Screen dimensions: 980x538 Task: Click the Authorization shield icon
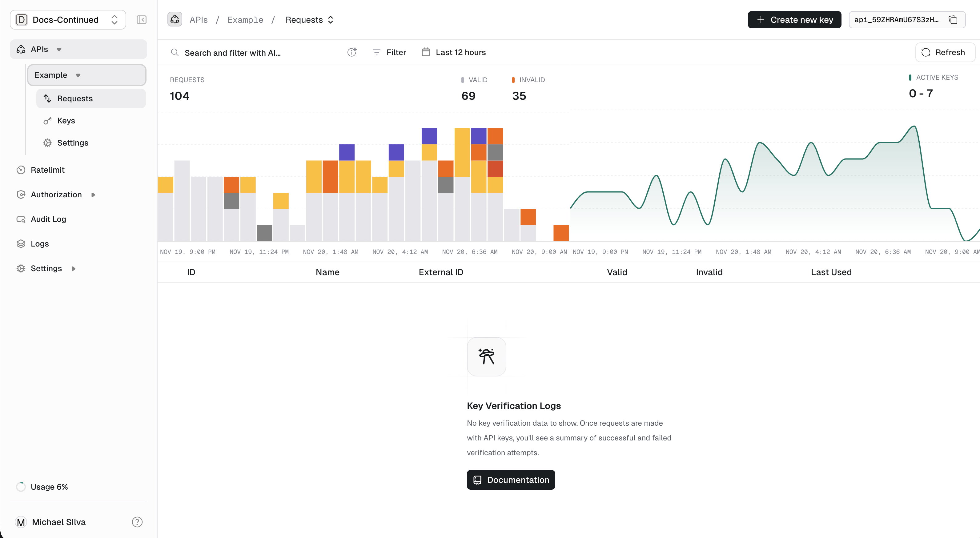[x=21, y=194]
